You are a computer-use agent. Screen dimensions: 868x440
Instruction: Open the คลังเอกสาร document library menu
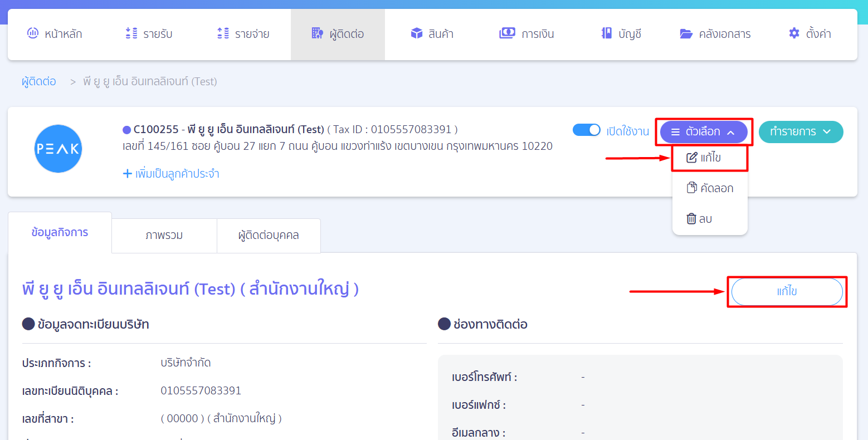click(x=715, y=34)
